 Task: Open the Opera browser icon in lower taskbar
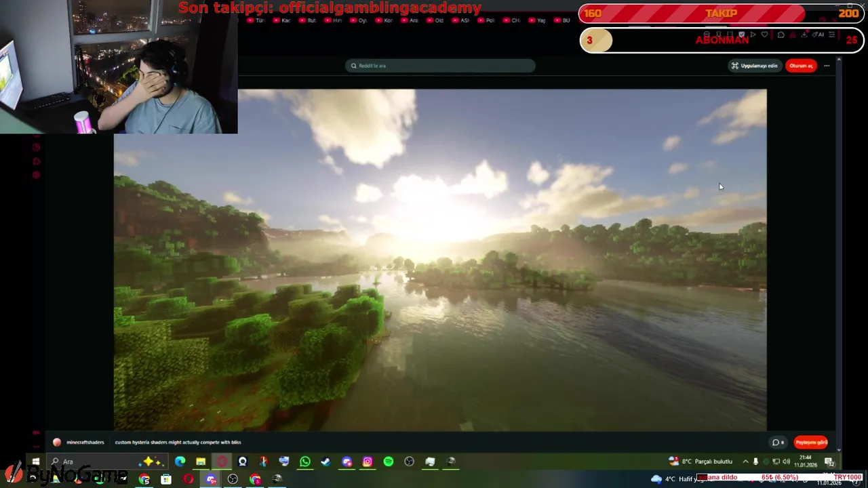188,479
